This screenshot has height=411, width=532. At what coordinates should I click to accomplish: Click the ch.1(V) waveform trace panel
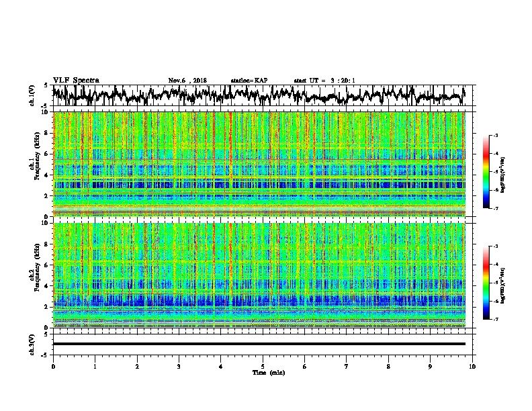264,95
